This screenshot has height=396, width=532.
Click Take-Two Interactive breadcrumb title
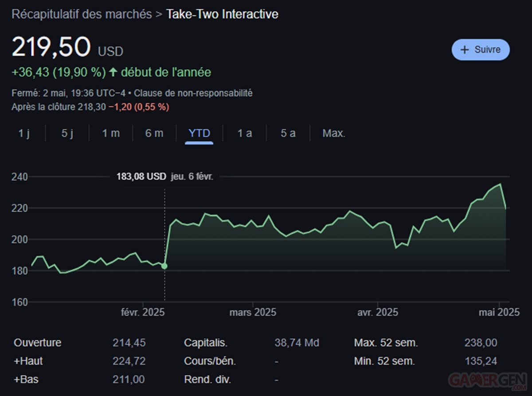(x=222, y=14)
